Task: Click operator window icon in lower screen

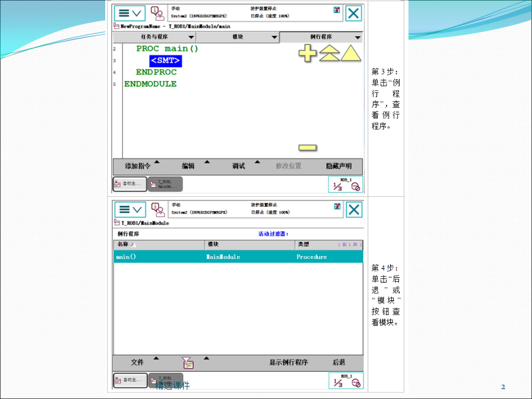Action: tap(158, 210)
